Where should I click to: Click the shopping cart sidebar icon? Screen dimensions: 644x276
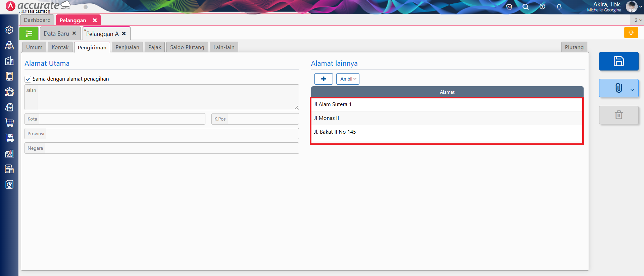[9, 123]
